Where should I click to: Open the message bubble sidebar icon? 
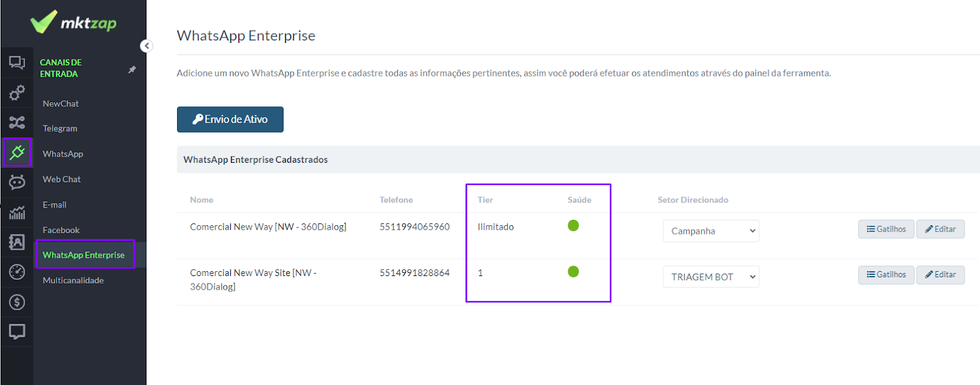17,332
